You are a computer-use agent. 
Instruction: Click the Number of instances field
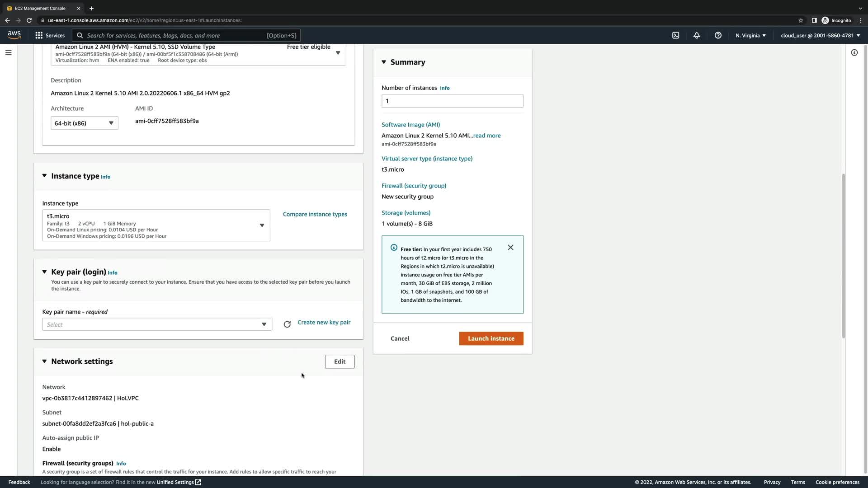pyautogui.click(x=452, y=101)
